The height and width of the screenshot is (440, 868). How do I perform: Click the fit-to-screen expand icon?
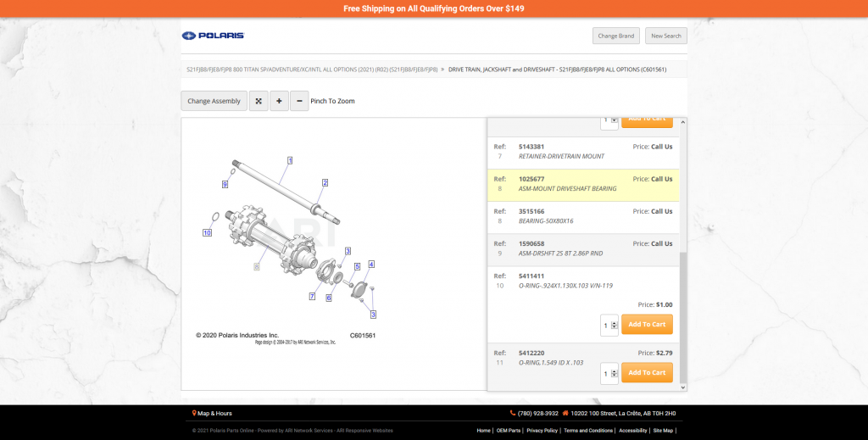pyautogui.click(x=259, y=101)
